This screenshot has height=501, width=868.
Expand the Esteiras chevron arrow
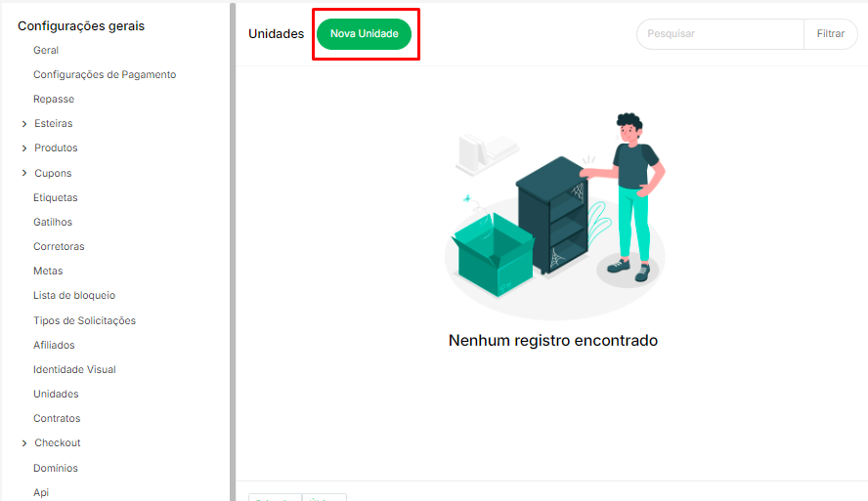[x=24, y=124]
